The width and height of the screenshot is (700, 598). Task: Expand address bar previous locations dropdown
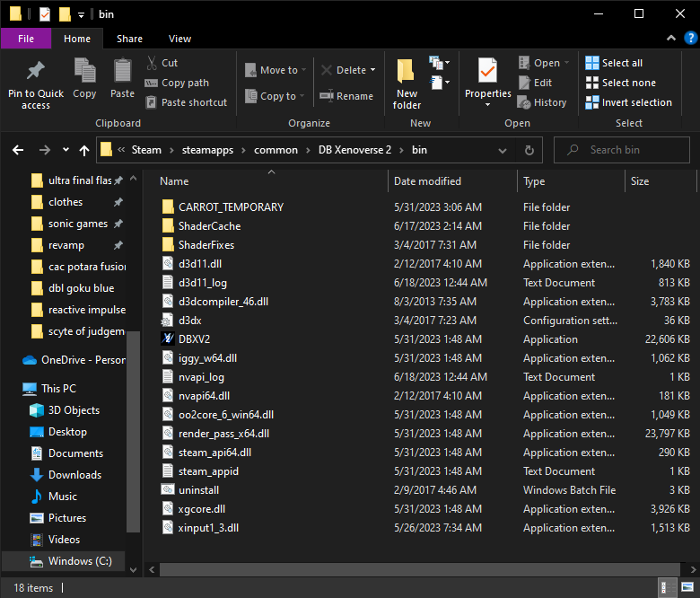503,150
